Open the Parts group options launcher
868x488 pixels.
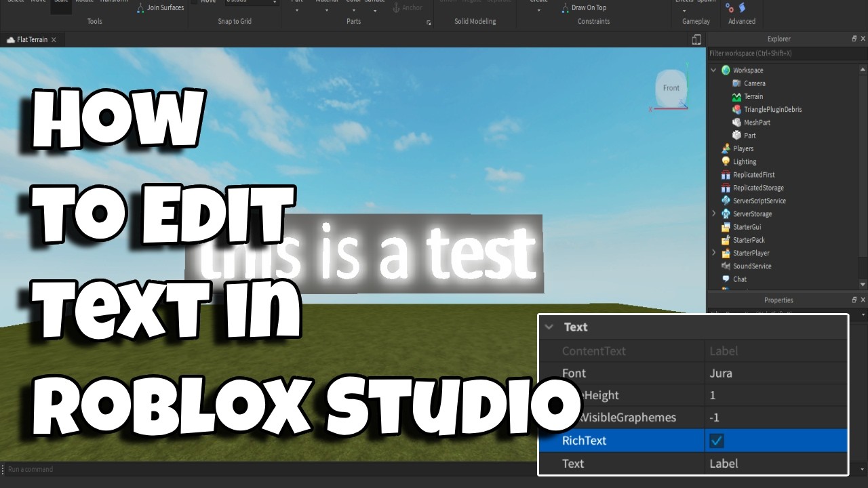click(429, 23)
